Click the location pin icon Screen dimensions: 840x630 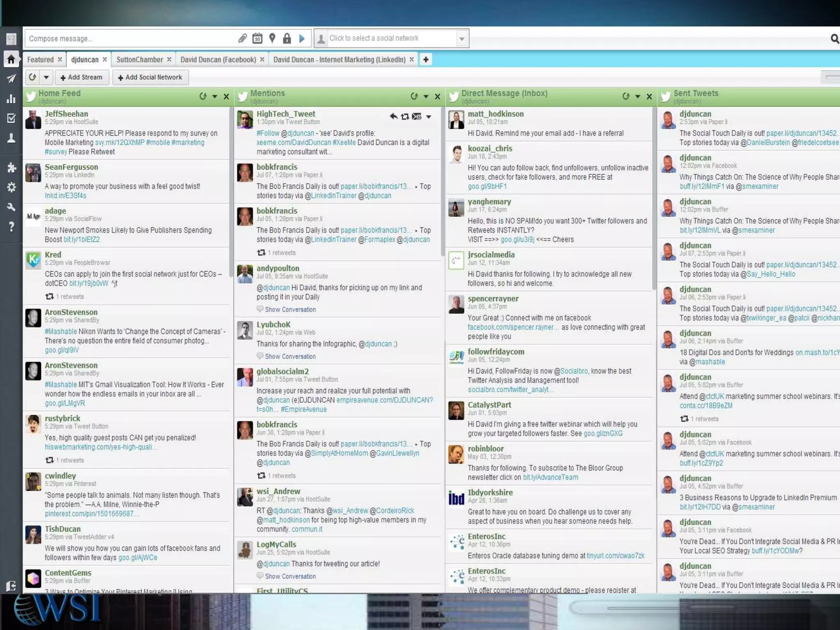click(x=272, y=39)
